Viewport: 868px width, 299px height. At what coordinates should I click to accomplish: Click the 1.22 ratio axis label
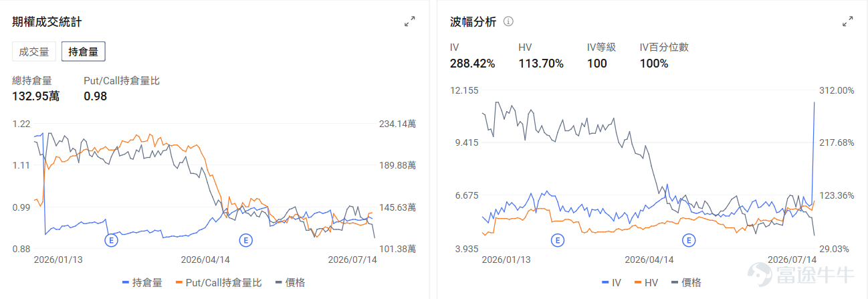tap(21, 124)
